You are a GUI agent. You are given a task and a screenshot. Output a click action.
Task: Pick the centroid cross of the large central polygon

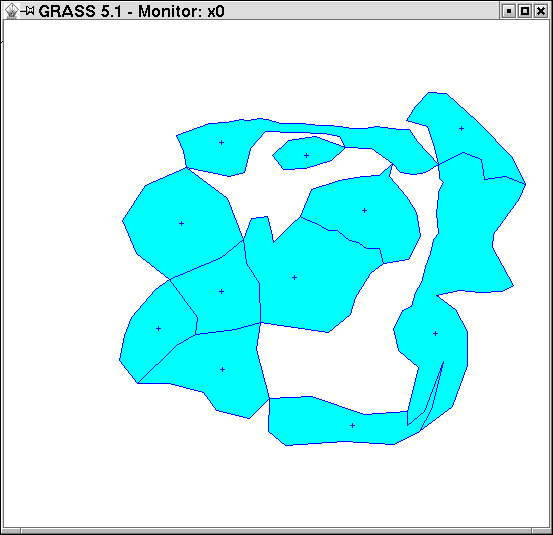[294, 278]
